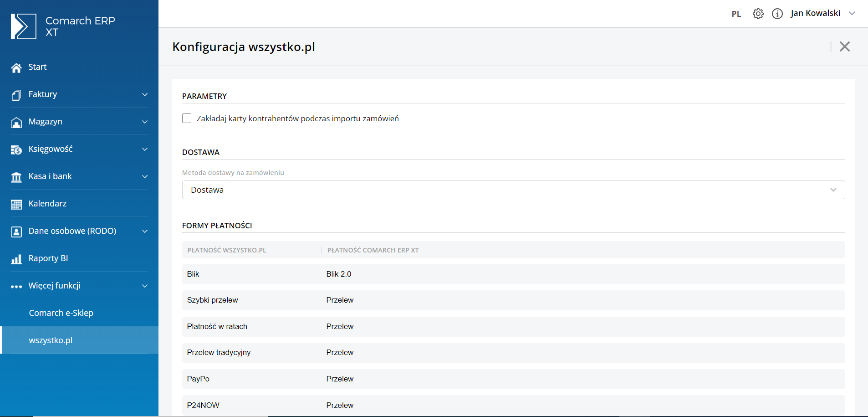The width and height of the screenshot is (868, 417).
Task: Click the Magazyn warehouse icon
Action: pyautogui.click(x=16, y=122)
